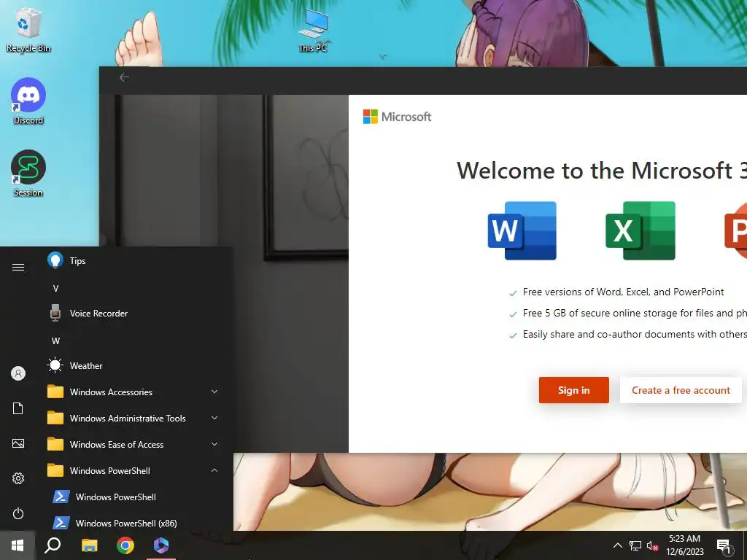747x560 pixels.
Task: Open taskbar Search magnifier
Action: pyautogui.click(x=53, y=545)
